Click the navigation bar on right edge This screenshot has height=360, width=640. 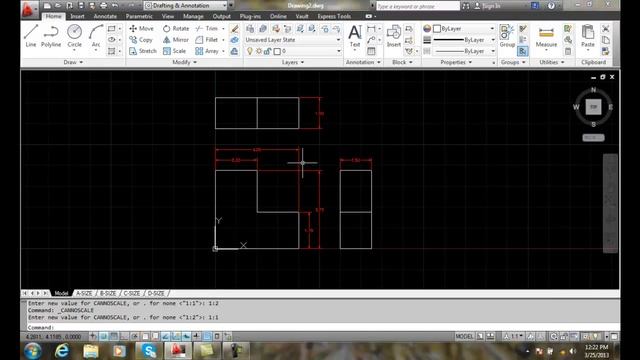[x=610, y=203]
